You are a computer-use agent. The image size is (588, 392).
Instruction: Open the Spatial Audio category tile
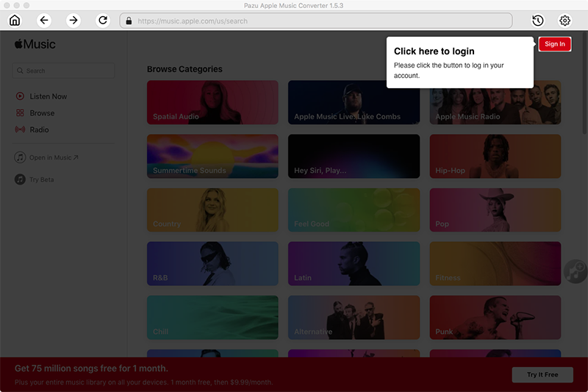(212, 102)
